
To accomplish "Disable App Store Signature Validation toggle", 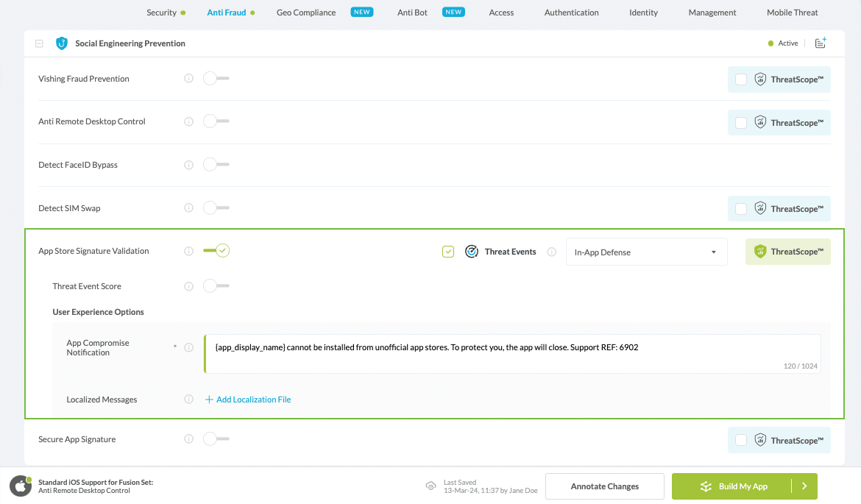I will (x=217, y=251).
